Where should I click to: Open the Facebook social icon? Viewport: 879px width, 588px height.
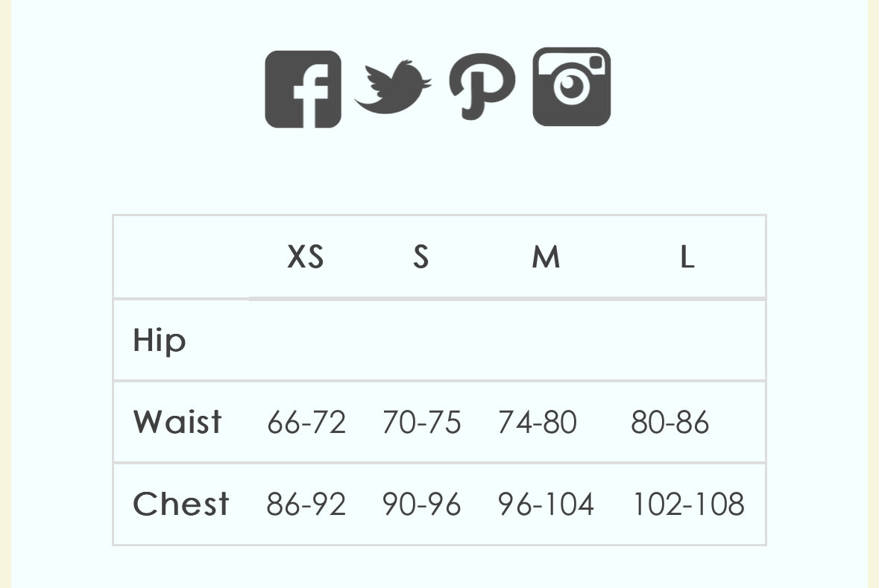click(x=303, y=89)
